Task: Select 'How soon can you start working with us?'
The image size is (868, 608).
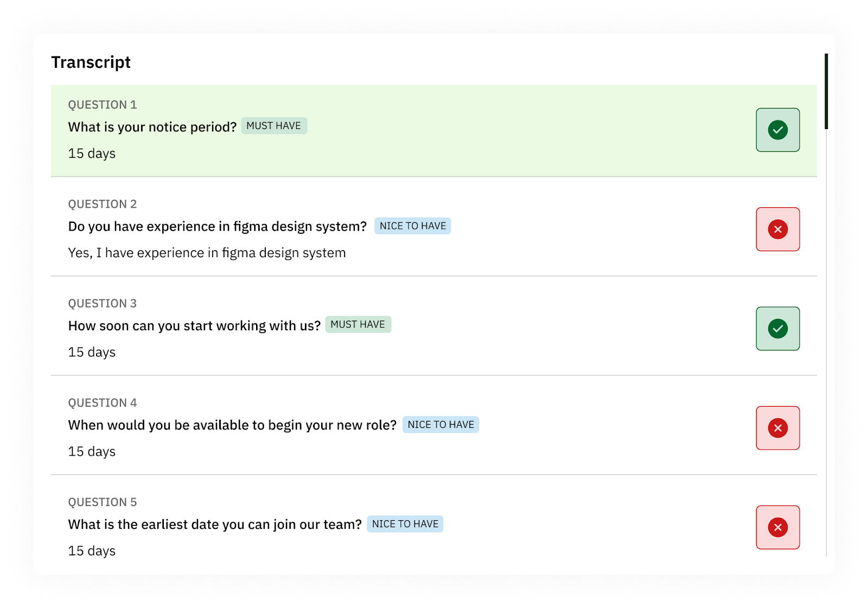Action: tap(194, 325)
